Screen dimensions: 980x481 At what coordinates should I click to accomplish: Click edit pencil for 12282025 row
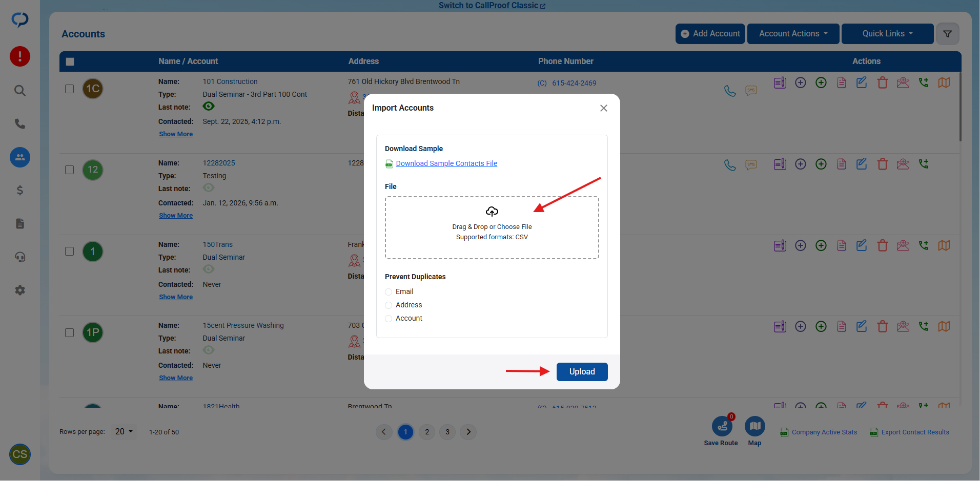pos(862,164)
